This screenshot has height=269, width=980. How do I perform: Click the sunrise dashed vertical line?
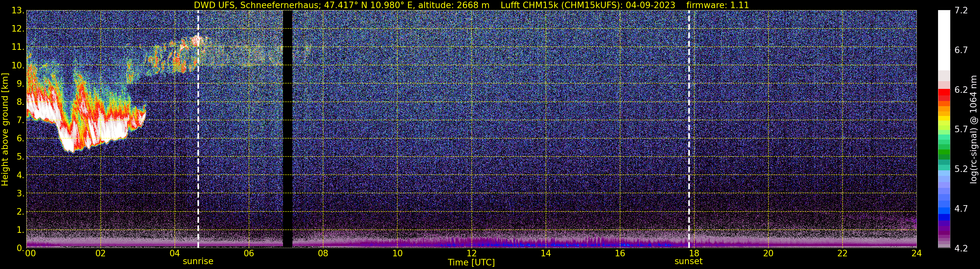tap(198, 129)
